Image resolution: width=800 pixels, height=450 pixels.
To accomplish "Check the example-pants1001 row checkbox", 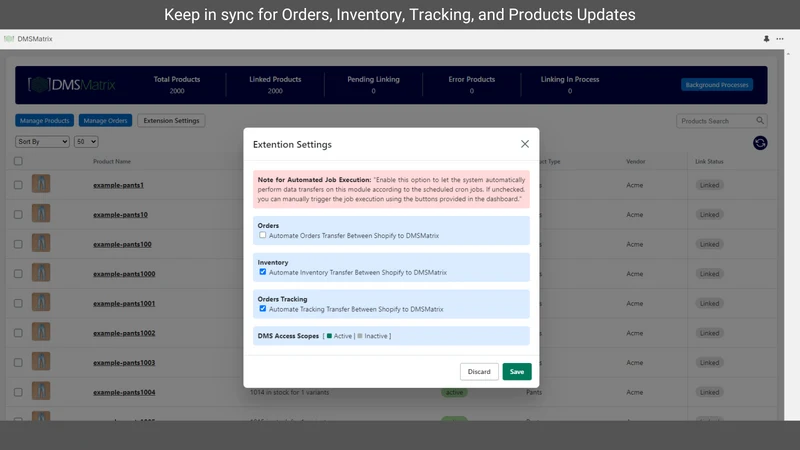I will pos(18,304).
